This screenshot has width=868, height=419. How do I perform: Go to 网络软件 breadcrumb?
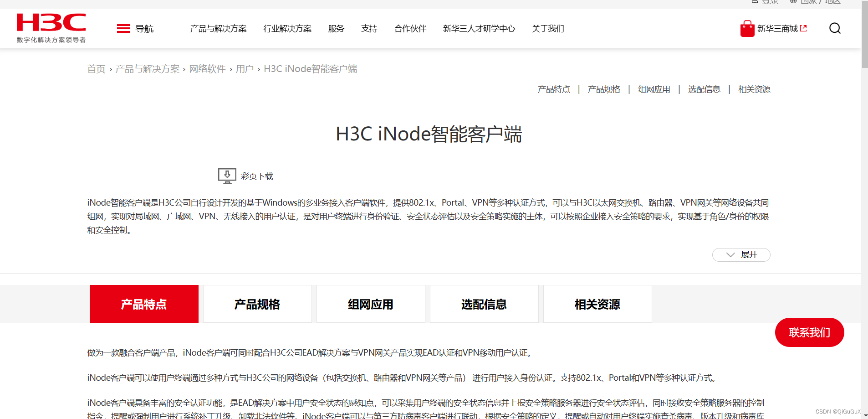[x=207, y=69]
